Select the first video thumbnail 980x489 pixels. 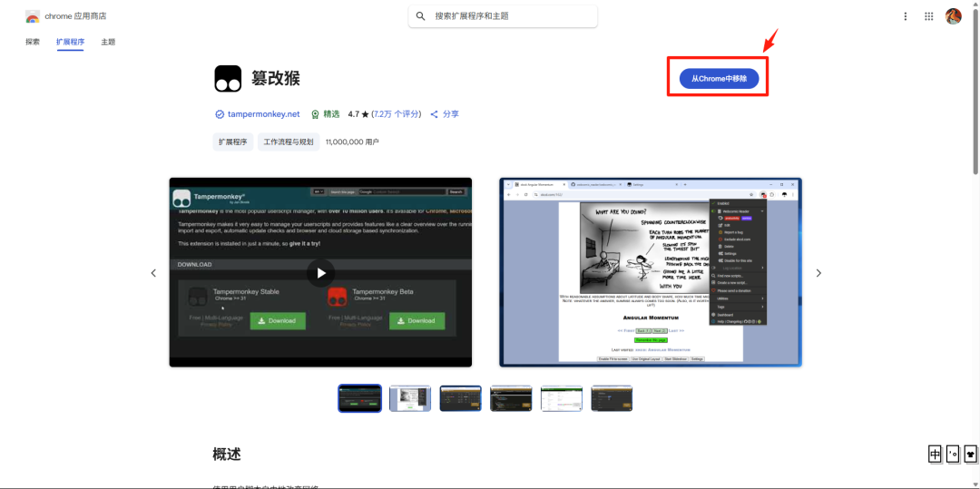point(360,398)
